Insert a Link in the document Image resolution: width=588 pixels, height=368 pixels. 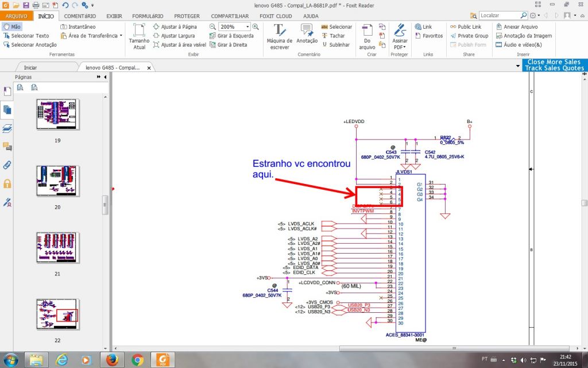pos(423,26)
